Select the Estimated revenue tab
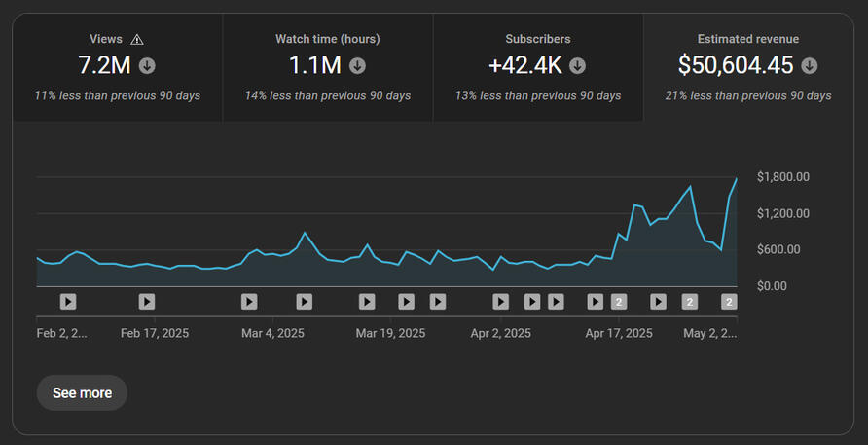 point(748,67)
